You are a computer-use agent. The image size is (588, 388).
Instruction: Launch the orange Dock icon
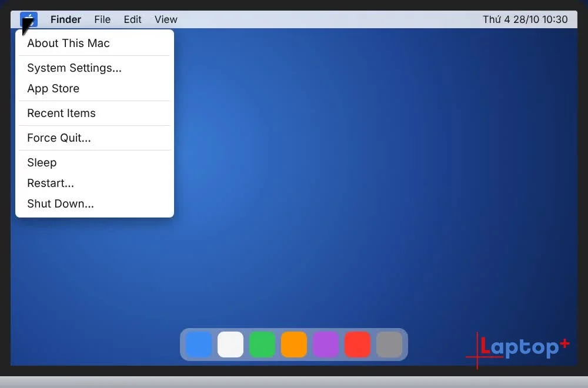(294, 344)
